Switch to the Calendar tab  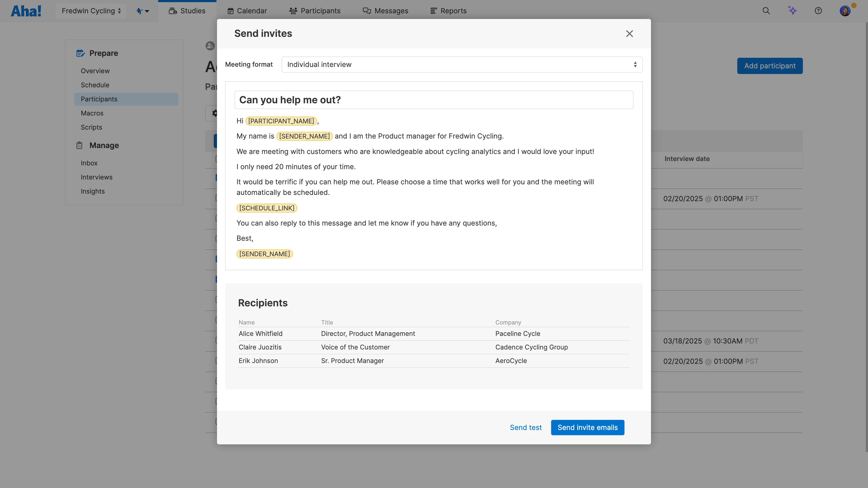click(x=247, y=11)
